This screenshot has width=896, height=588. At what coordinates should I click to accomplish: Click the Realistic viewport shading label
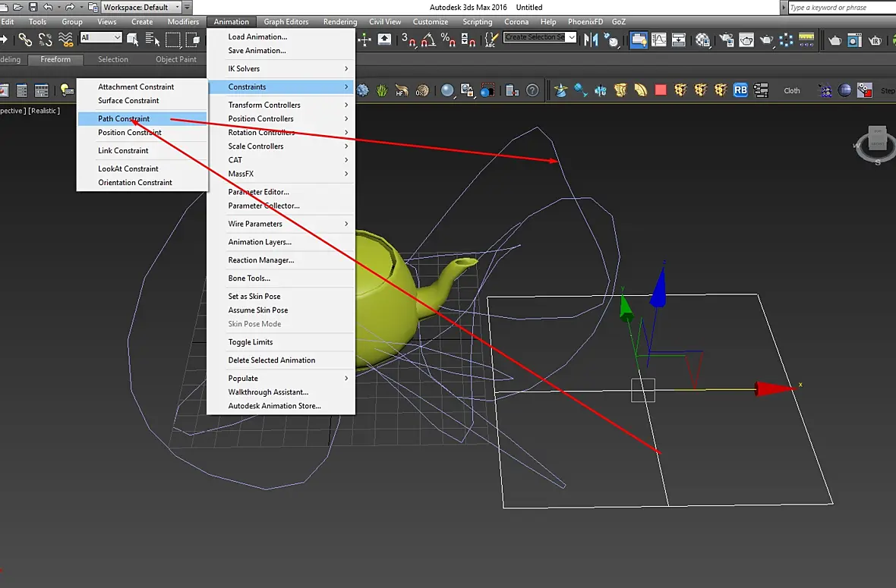click(44, 111)
